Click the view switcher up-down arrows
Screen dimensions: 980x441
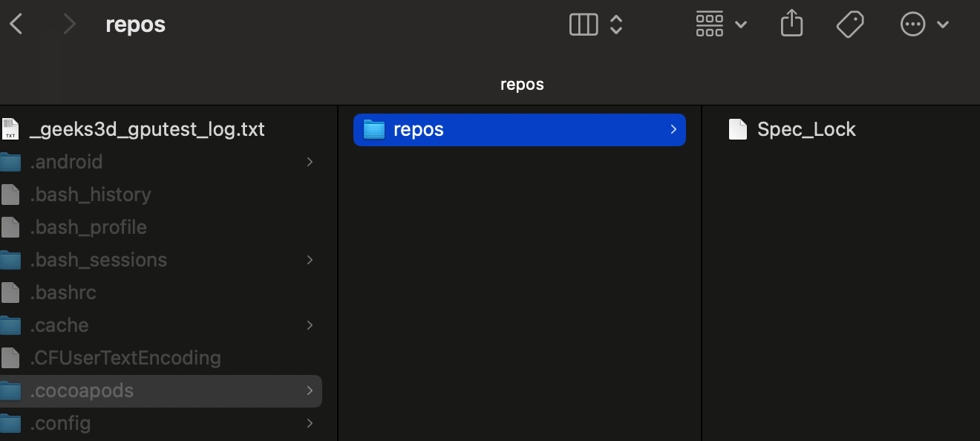point(615,24)
